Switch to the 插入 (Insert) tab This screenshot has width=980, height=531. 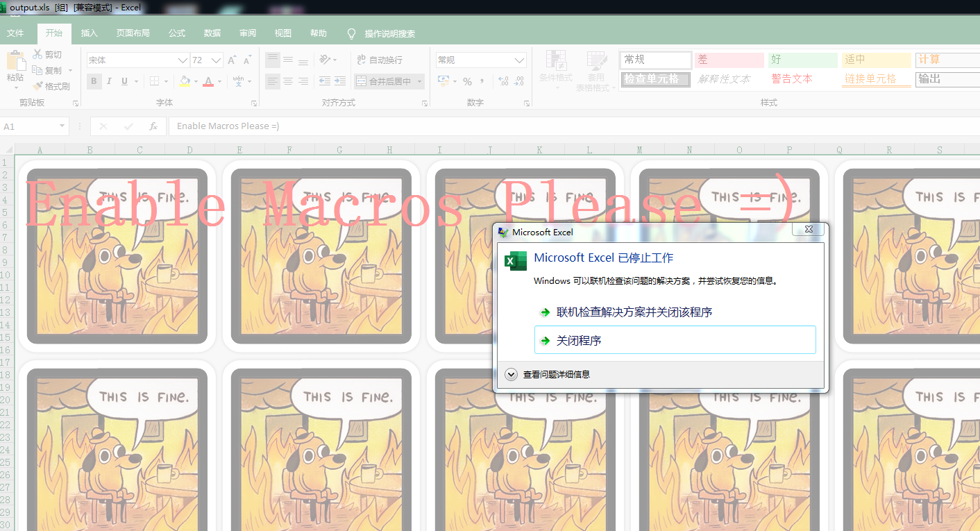coord(90,33)
